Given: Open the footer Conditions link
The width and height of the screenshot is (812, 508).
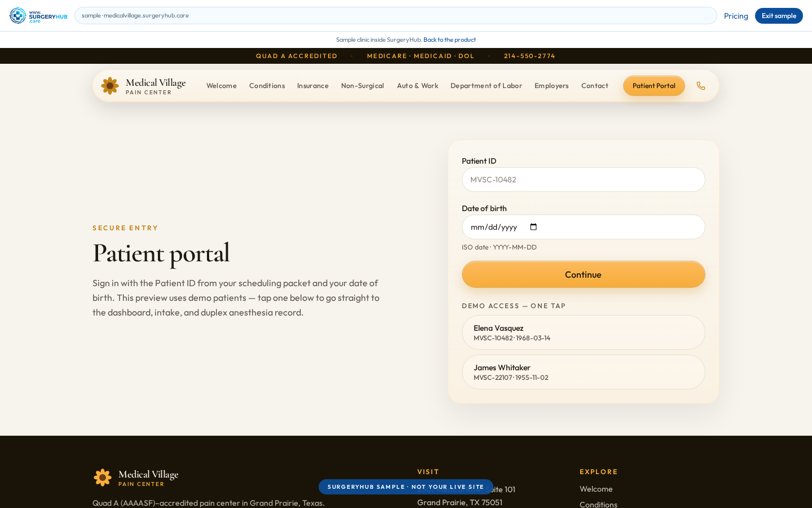Looking at the screenshot, I should pos(598,504).
